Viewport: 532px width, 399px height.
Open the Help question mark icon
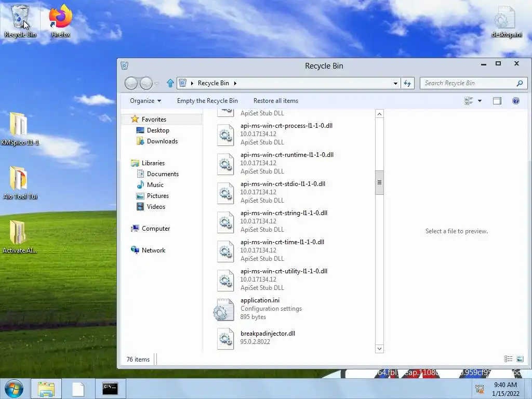point(516,101)
